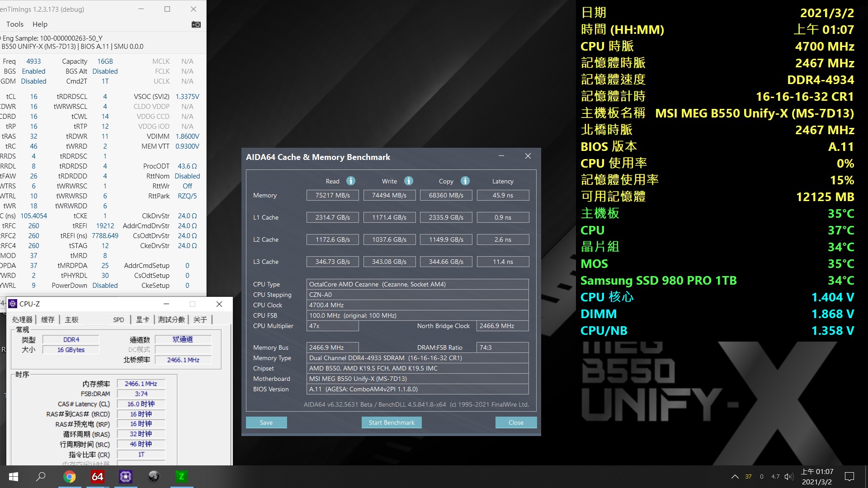Screen dimensions: 868x488
Task: Click Start Benchmark in AIDA64
Action: tap(392, 422)
